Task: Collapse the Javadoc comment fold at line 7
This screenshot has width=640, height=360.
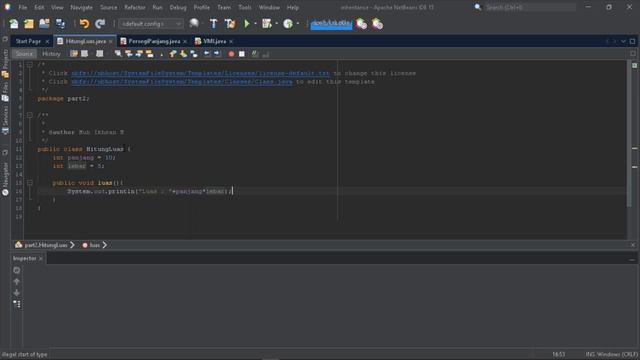Action: pos(30,116)
